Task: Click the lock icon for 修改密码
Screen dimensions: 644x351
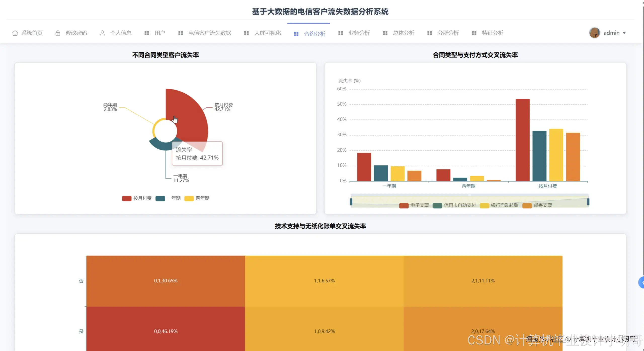Action: [x=58, y=33]
